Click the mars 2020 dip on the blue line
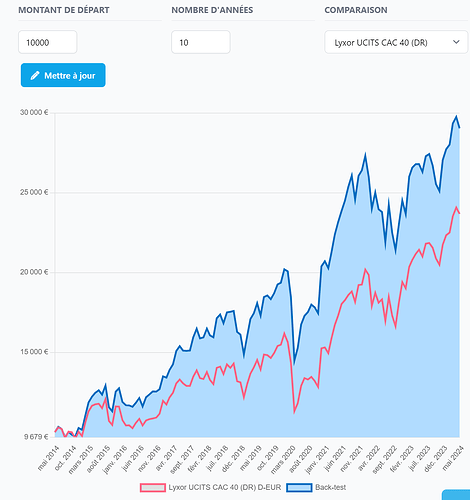This screenshot has width=470, height=500. (x=294, y=363)
